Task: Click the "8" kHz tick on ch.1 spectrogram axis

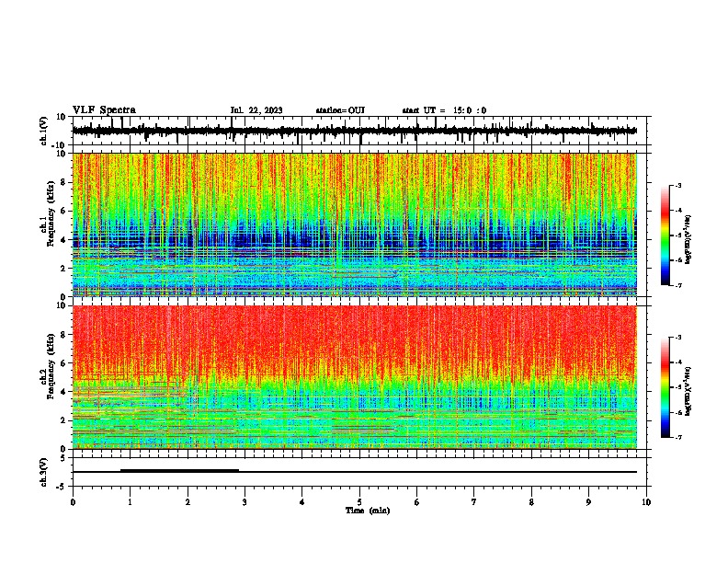Action: (64, 182)
